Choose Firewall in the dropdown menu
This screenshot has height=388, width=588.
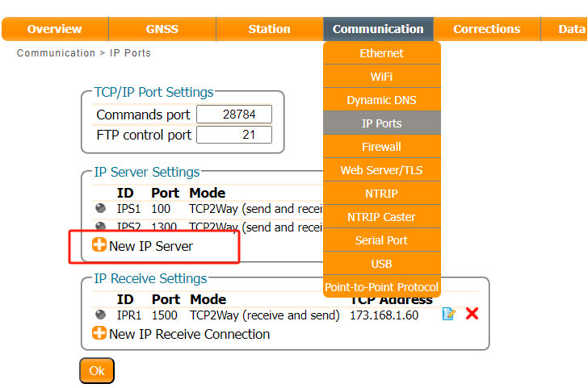coord(381,147)
